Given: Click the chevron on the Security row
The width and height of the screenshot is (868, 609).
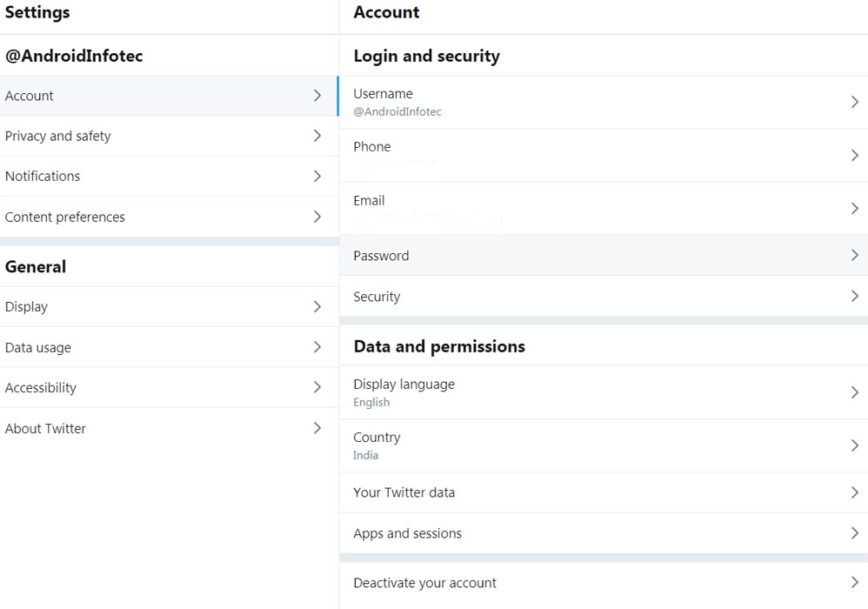Looking at the screenshot, I should [855, 296].
